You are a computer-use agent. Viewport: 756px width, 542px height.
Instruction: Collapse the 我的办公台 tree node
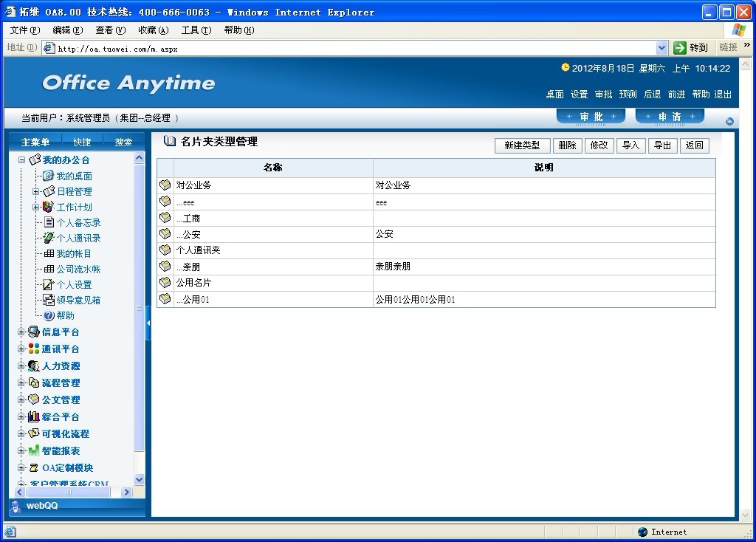tap(21, 160)
